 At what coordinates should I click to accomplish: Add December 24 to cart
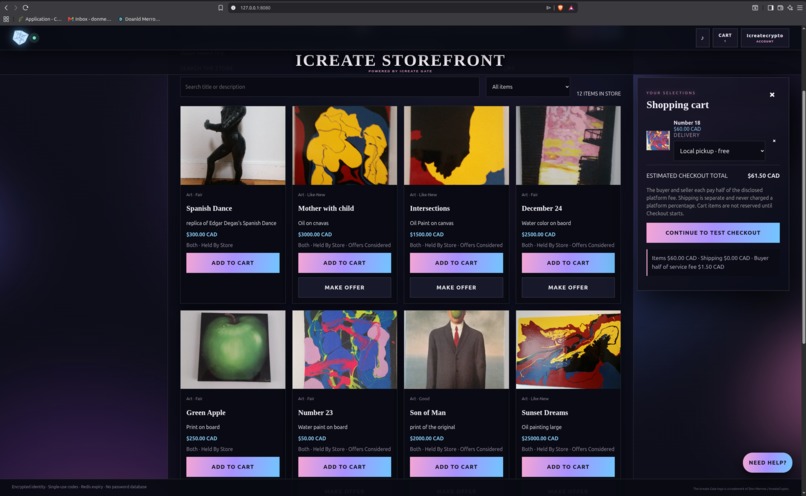coord(568,263)
